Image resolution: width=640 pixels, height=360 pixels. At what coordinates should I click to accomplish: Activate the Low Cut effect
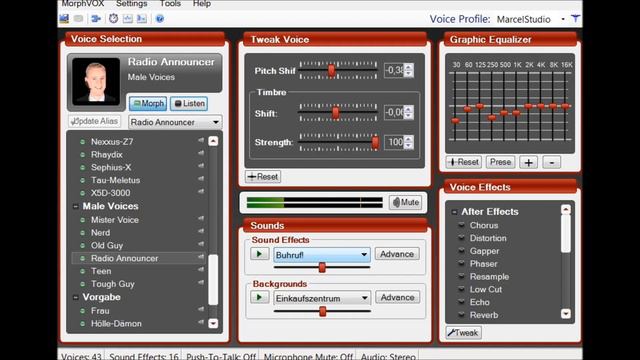point(462,289)
